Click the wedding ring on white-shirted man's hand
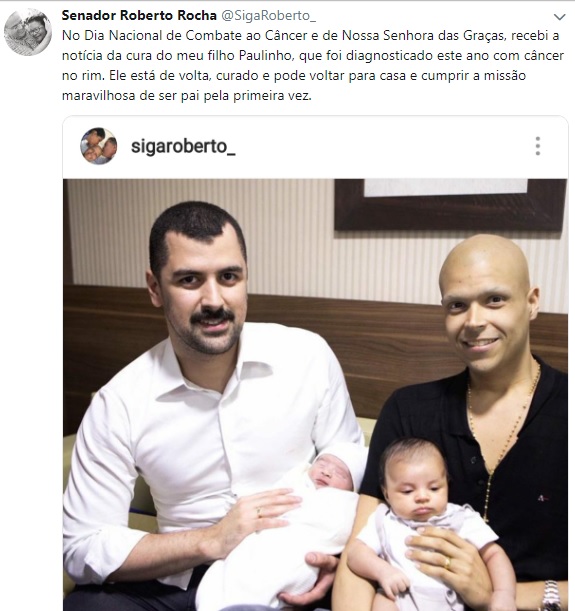 pyautogui.click(x=259, y=512)
